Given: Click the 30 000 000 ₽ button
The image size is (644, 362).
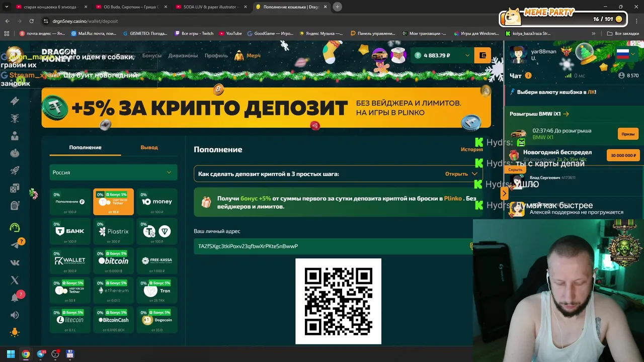Looking at the screenshot, I should click(x=623, y=155).
